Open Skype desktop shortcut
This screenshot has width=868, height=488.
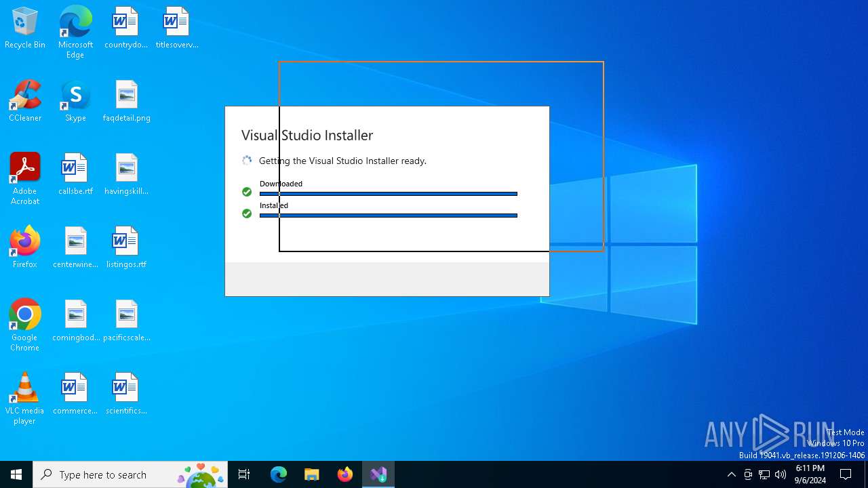pos(75,102)
